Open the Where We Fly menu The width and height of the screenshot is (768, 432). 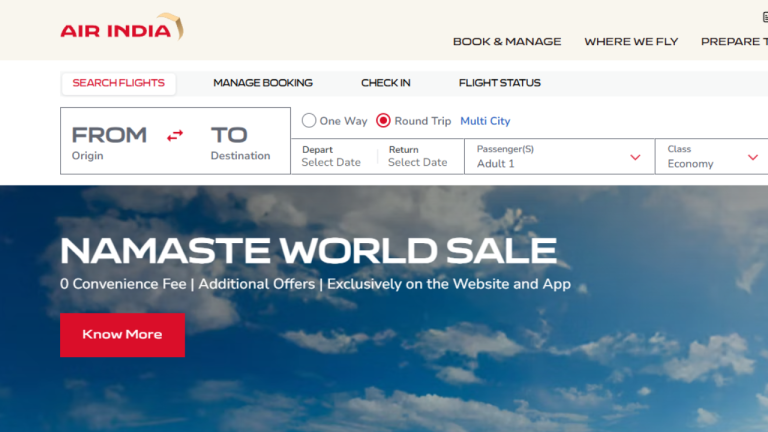pyautogui.click(x=631, y=42)
